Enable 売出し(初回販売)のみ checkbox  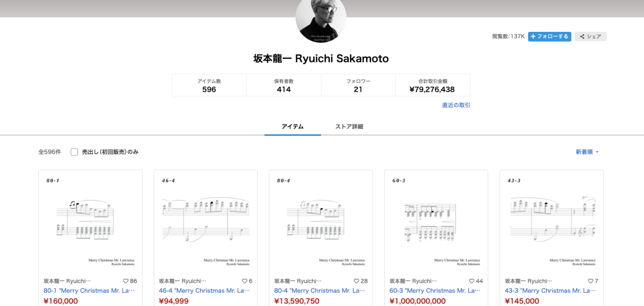coord(75,152)
